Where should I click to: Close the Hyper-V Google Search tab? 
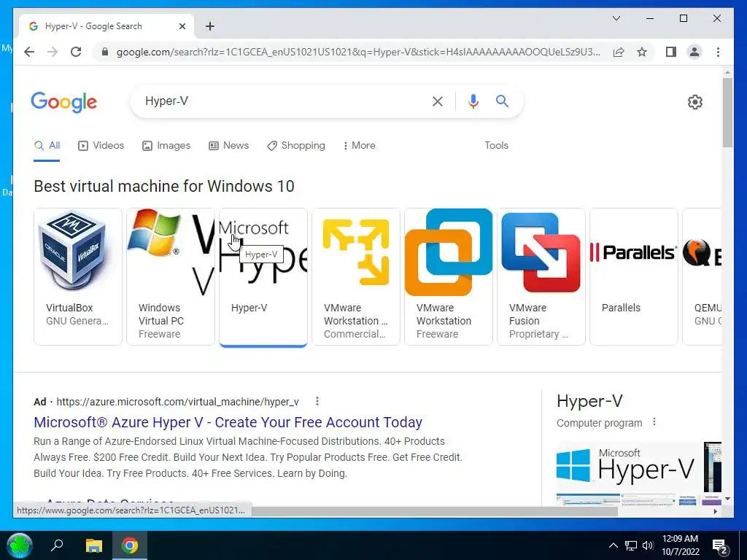182,26
